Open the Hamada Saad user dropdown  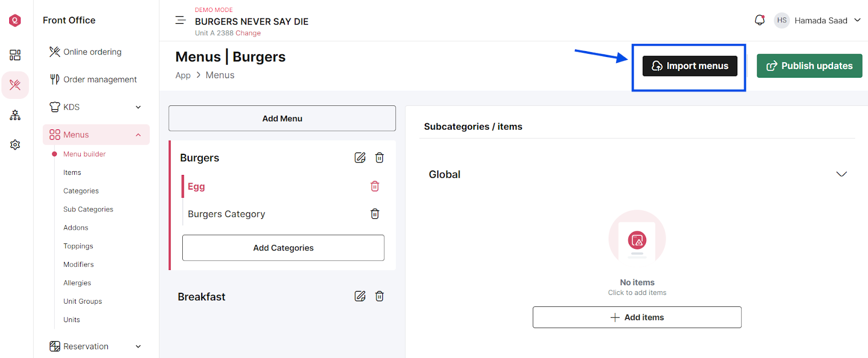(827, 20)
